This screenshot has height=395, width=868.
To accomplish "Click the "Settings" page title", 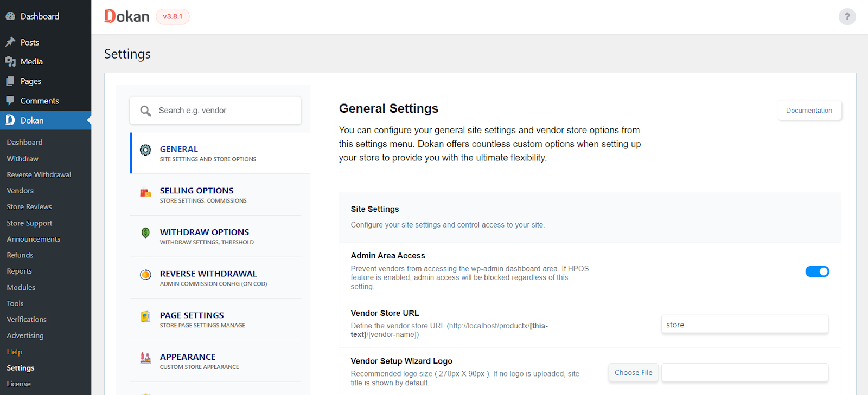I will tap(127, 54).
